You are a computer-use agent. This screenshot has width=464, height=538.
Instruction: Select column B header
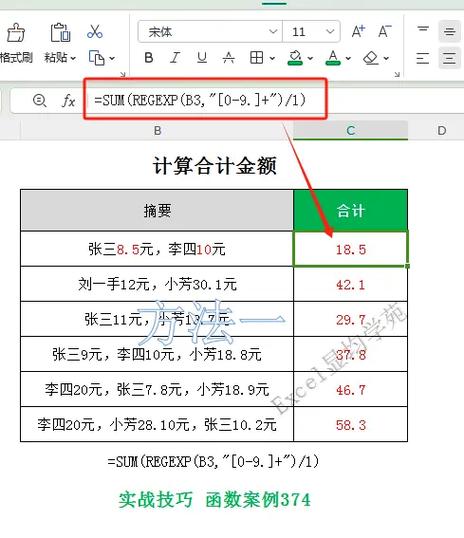pos(157,131)
